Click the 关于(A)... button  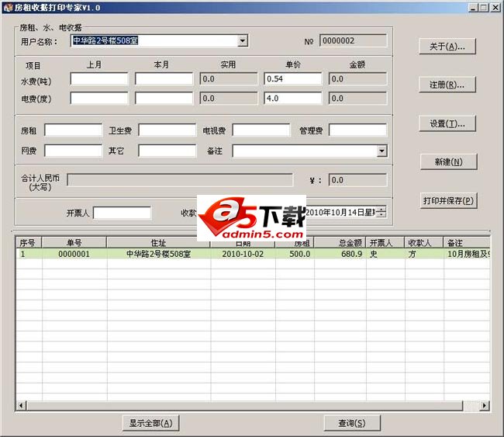pos(447,47)
